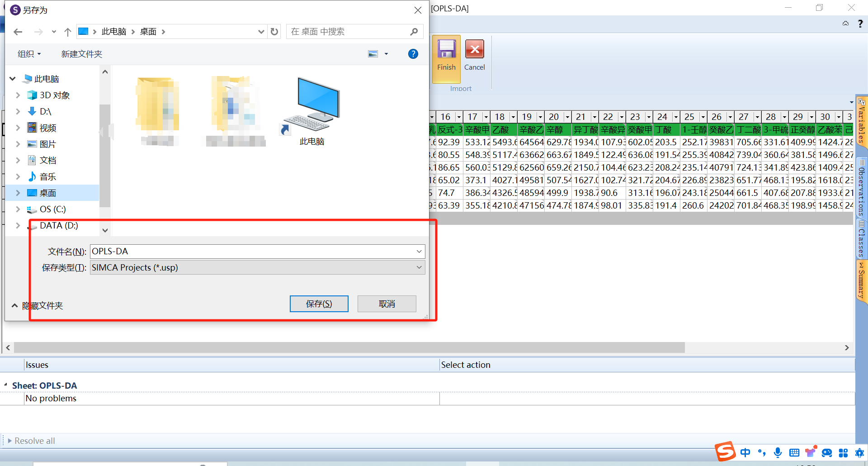Click the horizontal scrollbar of data table
Screen dimensions: 868x466
(x=349, y=347)
